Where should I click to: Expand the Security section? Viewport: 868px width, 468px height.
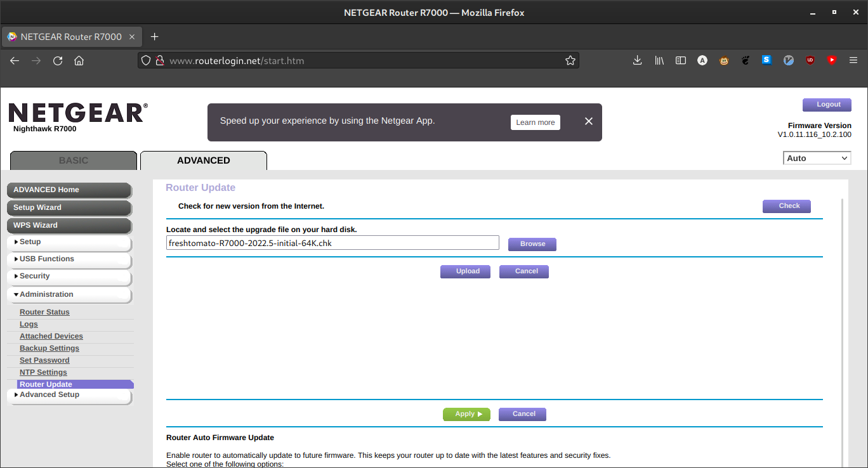coord(69,276)
